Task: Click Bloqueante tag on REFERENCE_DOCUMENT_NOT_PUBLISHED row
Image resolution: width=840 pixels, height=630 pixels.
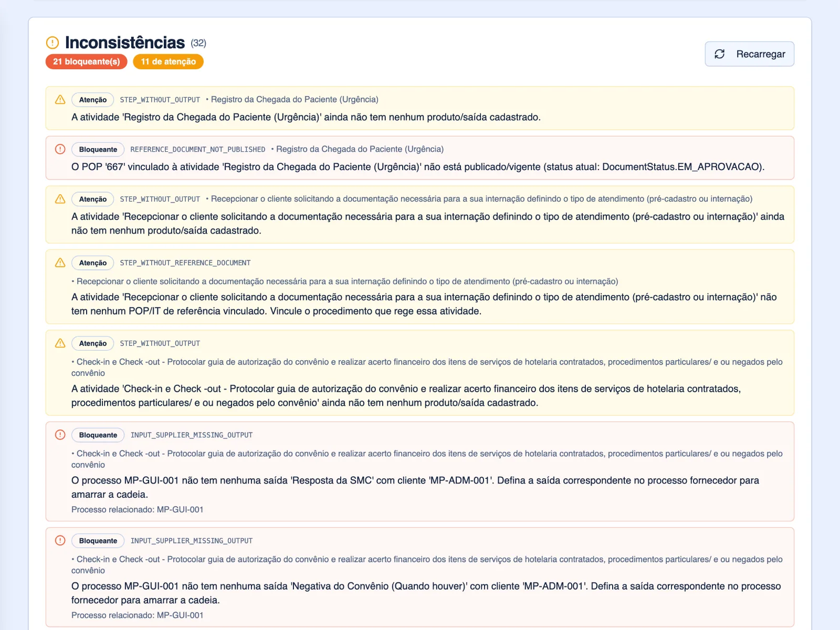Action: 98,150
